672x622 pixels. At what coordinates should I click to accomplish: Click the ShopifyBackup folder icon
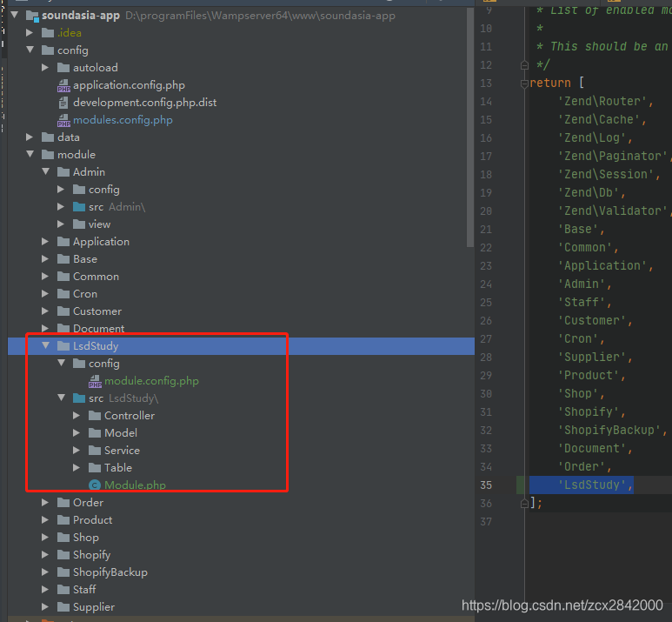pos(63,572)
